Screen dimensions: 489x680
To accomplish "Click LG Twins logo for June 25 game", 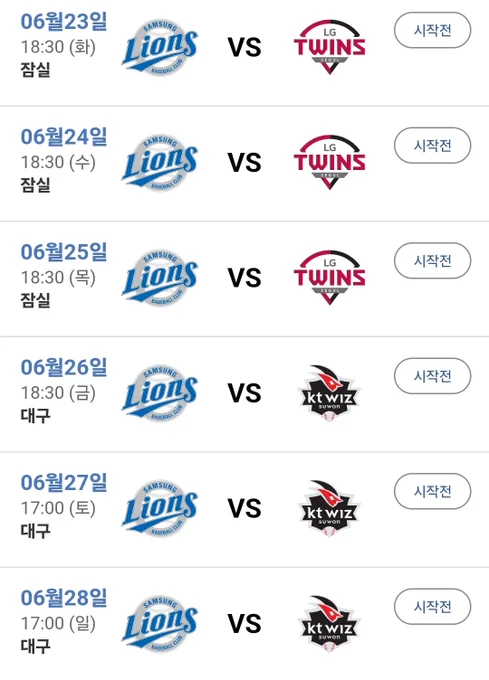I will pos(329,278).
